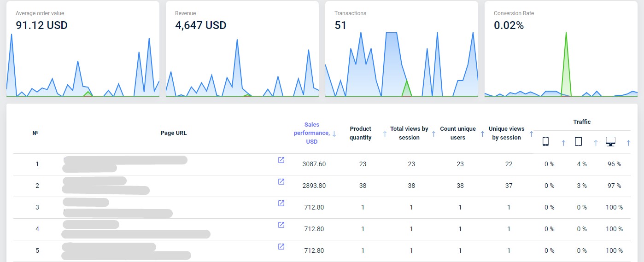Select tablet traffic 3 % in row 2
644x262 pixels.
[x=582, y=186]
